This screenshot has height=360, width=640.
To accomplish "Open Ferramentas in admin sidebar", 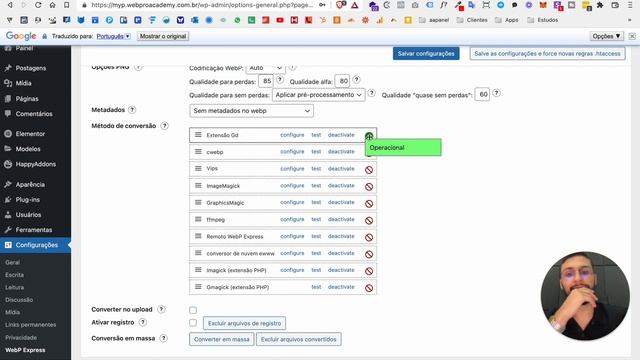I will [x=34, y=230].
